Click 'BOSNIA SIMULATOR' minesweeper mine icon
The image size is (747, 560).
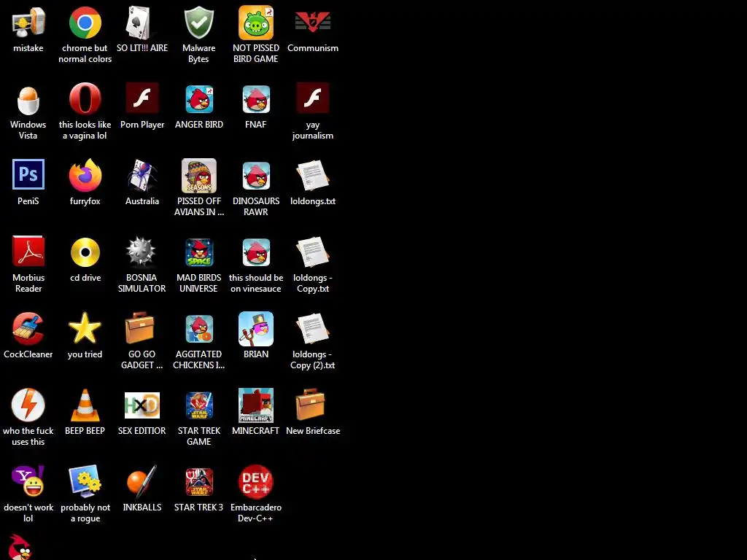[x=142, y=252]
